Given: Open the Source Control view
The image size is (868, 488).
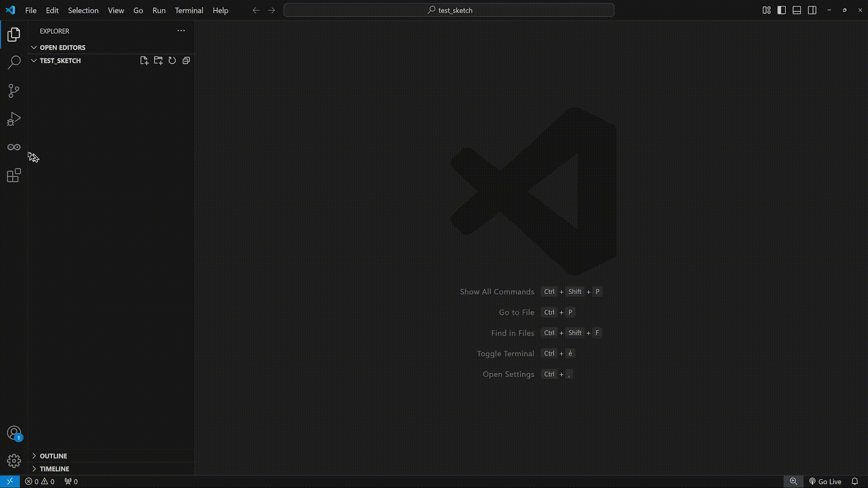Looking at the screenshot, I should [14, 91].
